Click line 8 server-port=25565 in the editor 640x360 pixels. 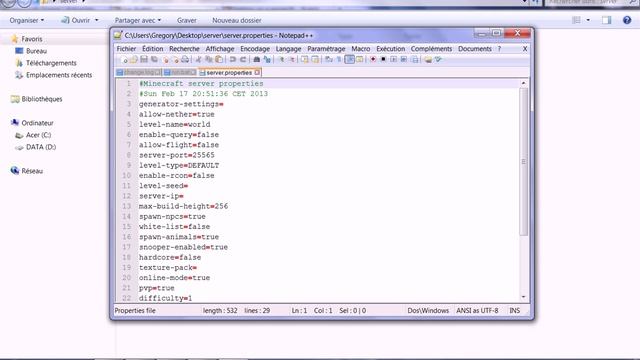[176, 155]
